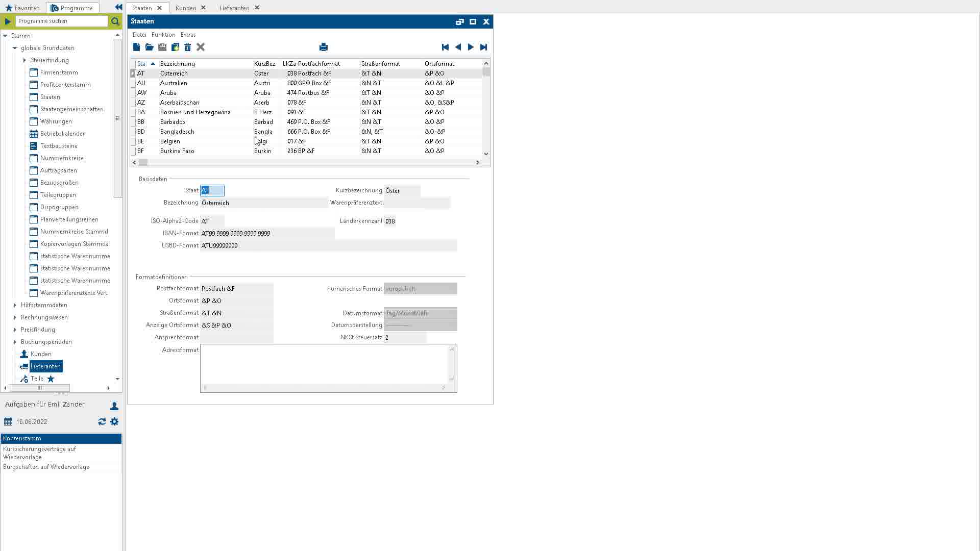Screen dimensions: 980x551
Task: Close the Kunden tab
Action: [203, 8]
